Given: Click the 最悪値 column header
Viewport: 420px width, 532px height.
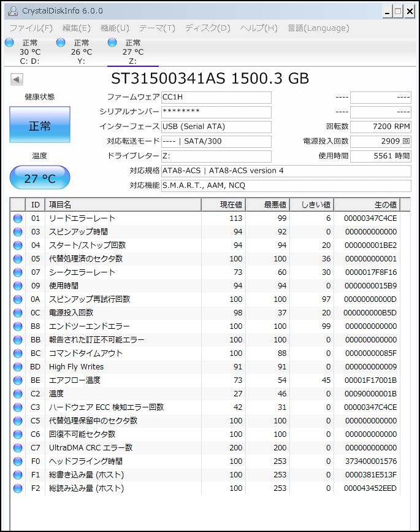Looking at the screenshot, I should pos(268,204).
